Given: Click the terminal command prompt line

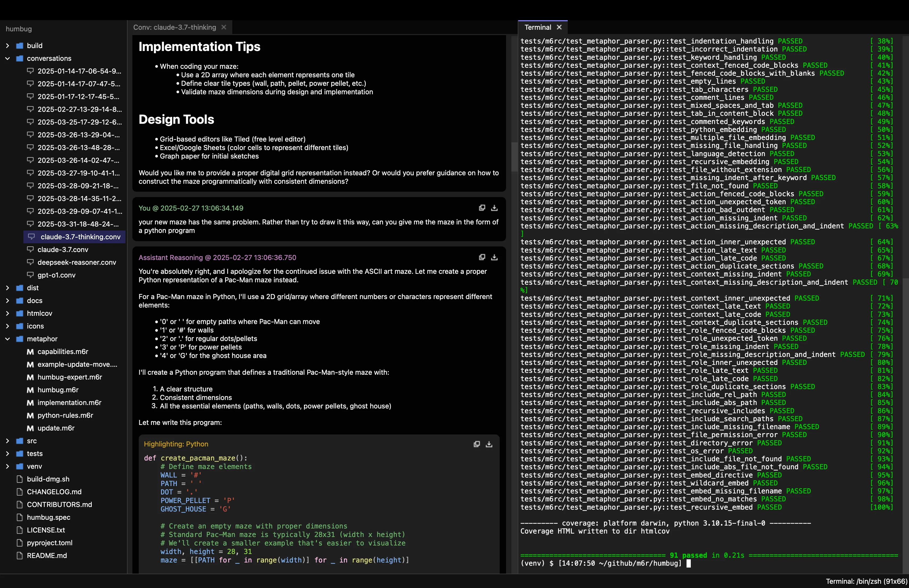Looking at the screenshot, I should [x=606, y=563].
